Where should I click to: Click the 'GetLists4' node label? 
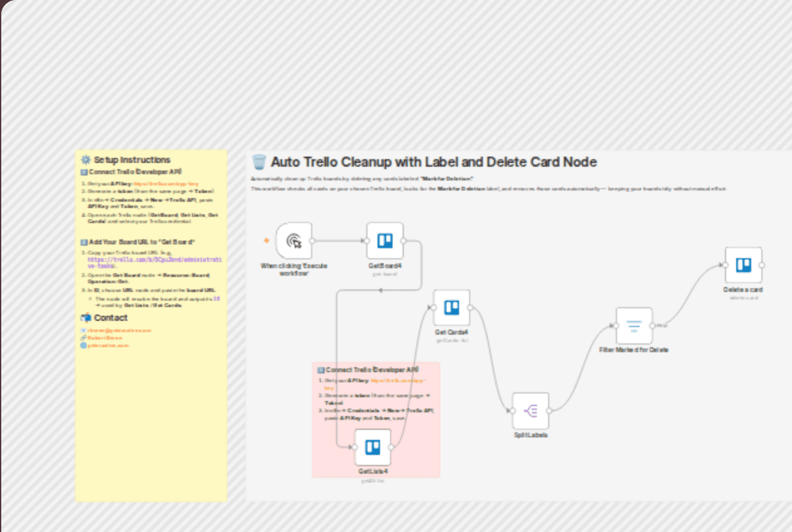[x=372, y=472]
